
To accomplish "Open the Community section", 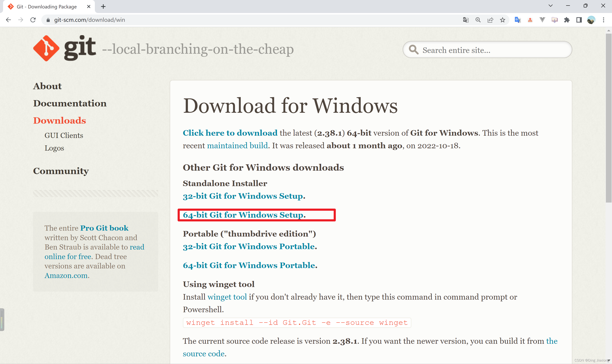I will coord(61,171).
